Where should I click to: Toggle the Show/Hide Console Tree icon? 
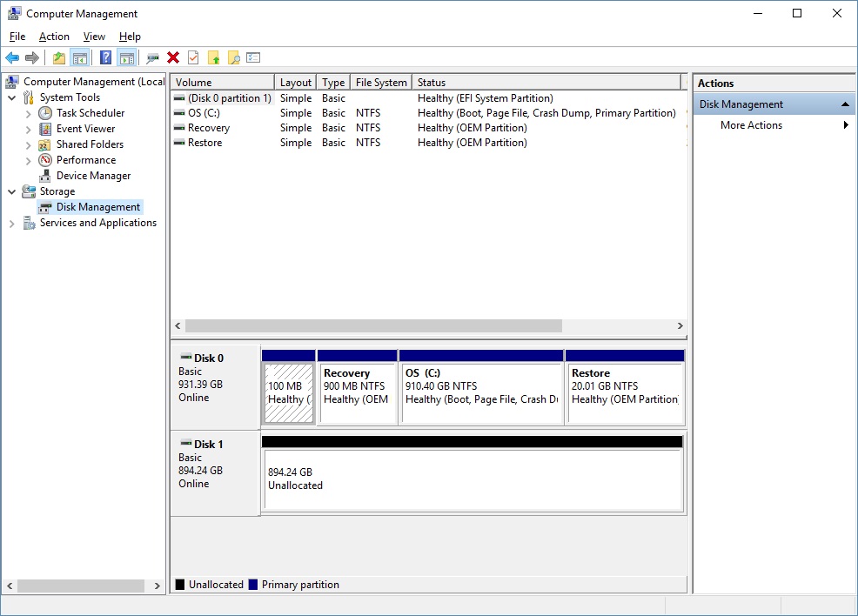[x=80, y=57]
